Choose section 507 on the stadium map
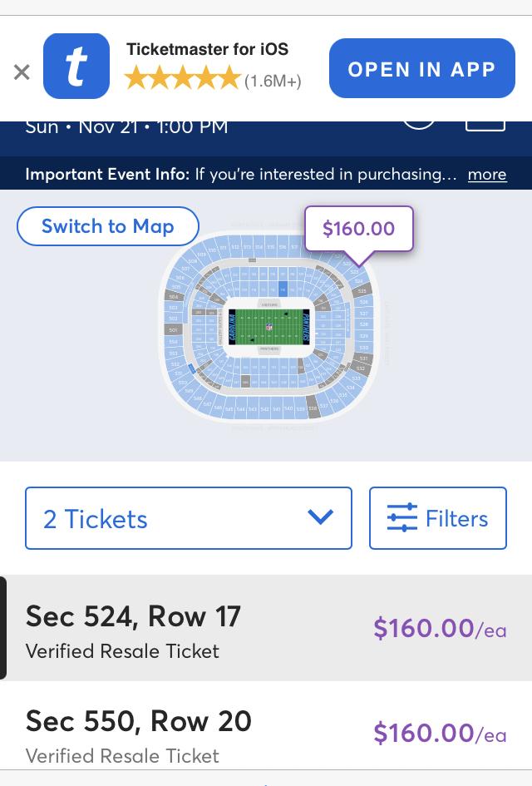 pyautogui.click(x=186, y=269)
